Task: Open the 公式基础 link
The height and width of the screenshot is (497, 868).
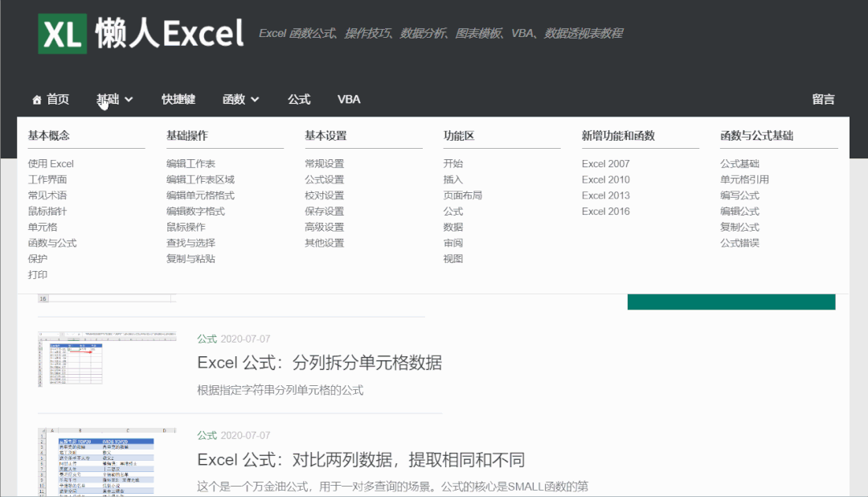Action: click(x=739, y=163)
